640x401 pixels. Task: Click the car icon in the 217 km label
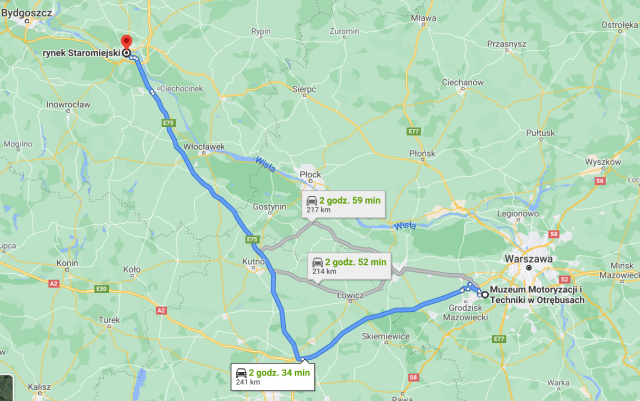point(312,200)
